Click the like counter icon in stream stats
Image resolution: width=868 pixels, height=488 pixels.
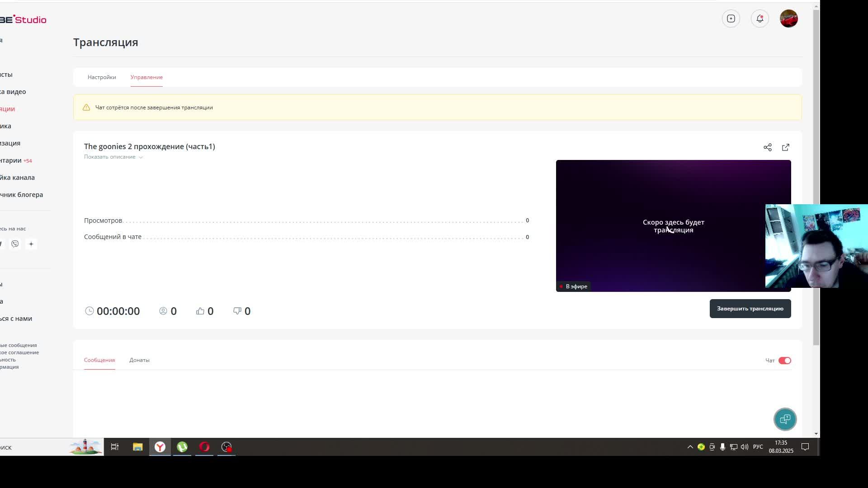(x=200, y=310)
